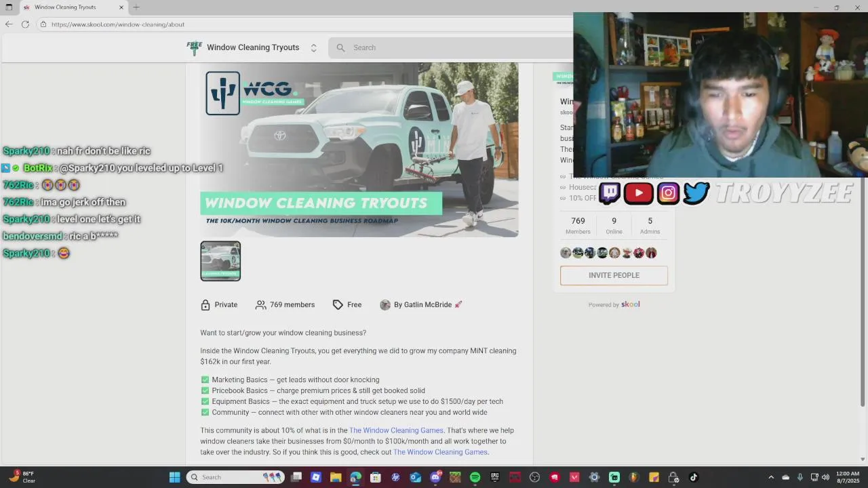Click the FREE group logo in header
The width and height of the screenshot is (868, 488).
tap(195, 47)
